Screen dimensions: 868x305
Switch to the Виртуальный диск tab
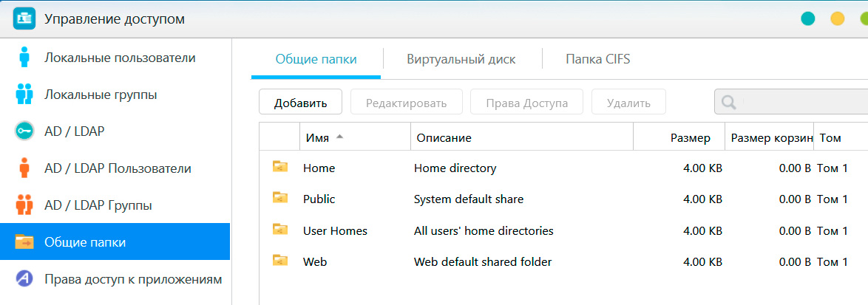[x=461, y=59]
